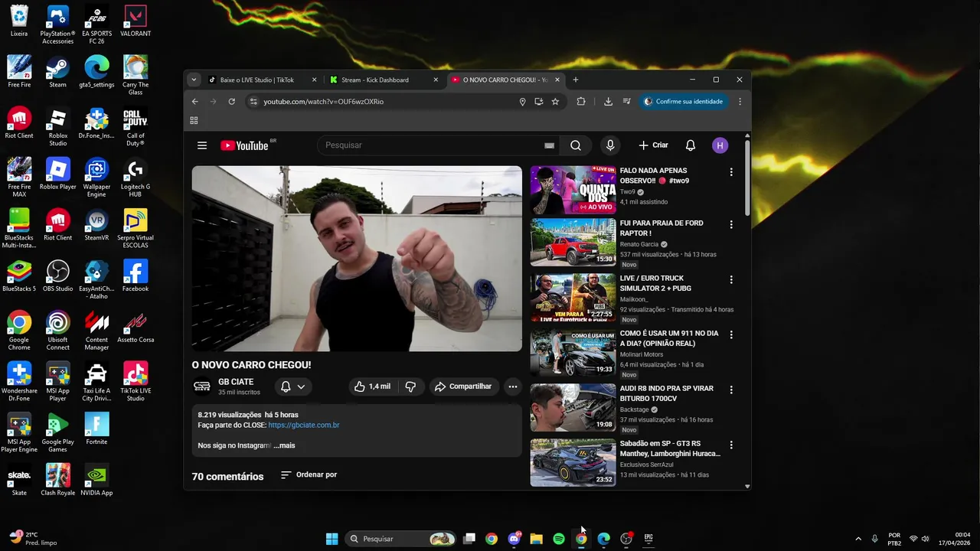980x551 pixels.
Task: Click the install app icon in address bar
Action: (x=539, y=101)
